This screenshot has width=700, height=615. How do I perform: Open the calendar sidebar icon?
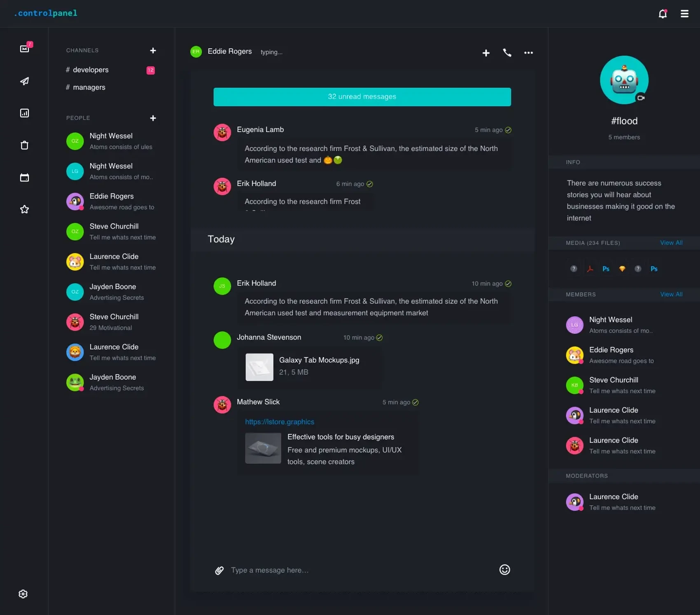[24, 178]
